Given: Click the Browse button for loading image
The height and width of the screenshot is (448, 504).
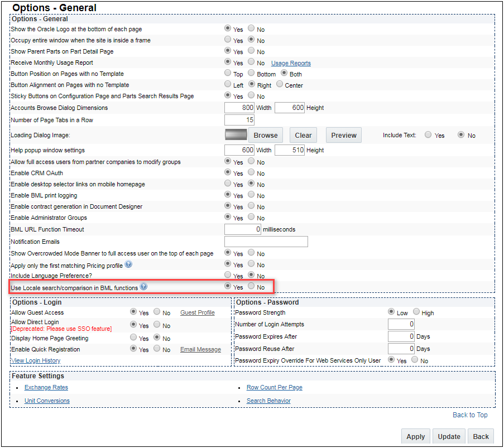Looking at the screenshot, I should pos(266,135).
